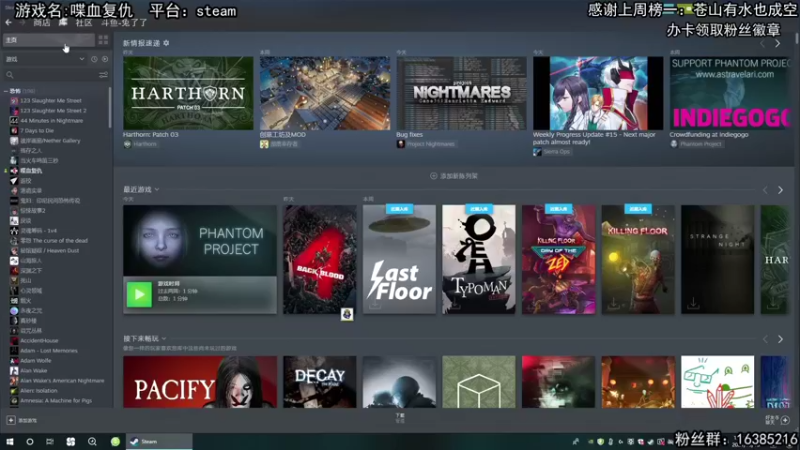Open Harthorn: Patch 03 news link
The width and height of the screenshot is (800, 450).
pyautogui.click(x=151, y=135)
